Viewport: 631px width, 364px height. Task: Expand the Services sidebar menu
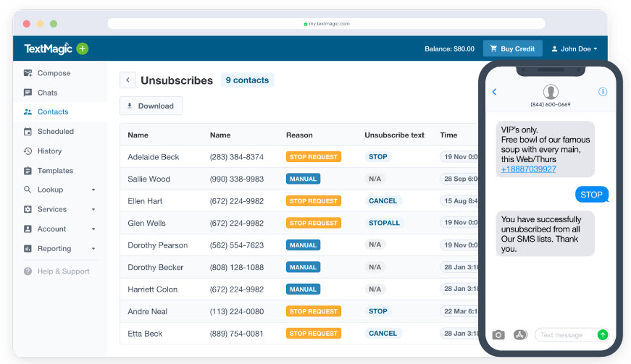(x=59, y=209)
